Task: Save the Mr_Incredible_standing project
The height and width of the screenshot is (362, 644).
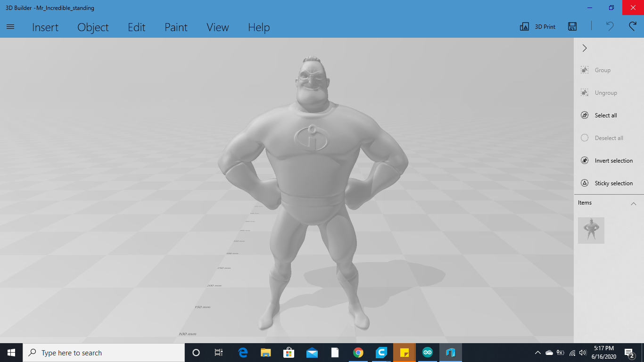Action: pos(572,26)
